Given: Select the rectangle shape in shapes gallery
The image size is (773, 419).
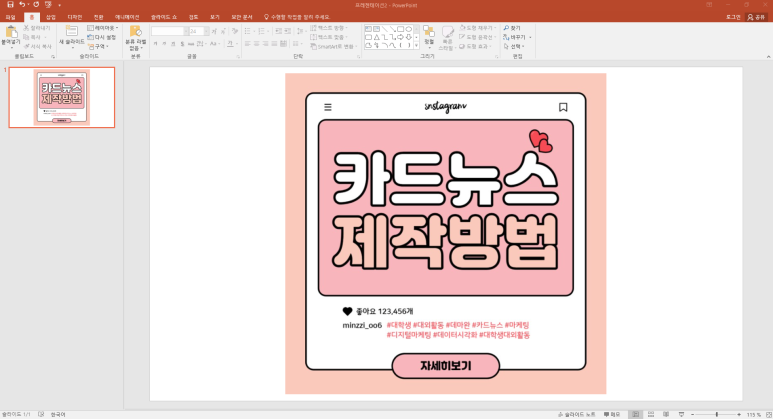Looking at the screenshot, I should point(401,29).
